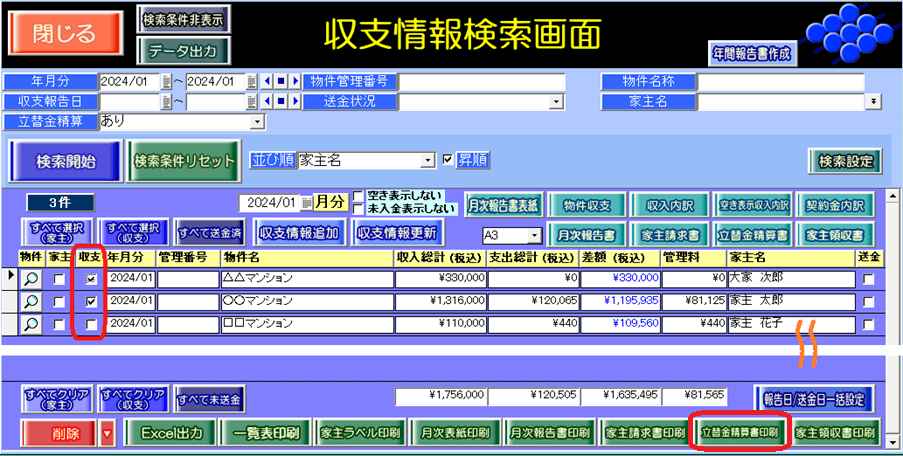Open property details for △△マンション via magnifier
The width and height of the screenshot is (903, 456).
pos(32,279)
